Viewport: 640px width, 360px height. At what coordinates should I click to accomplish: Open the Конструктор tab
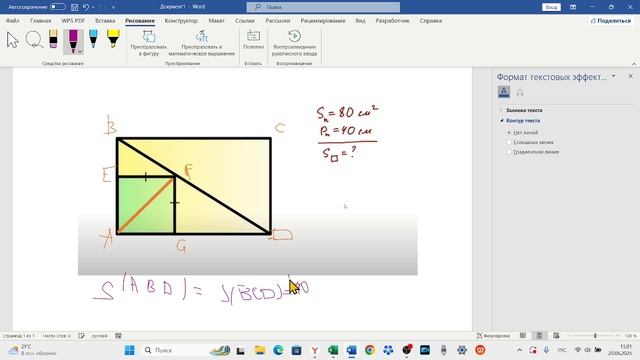[181, 20]
